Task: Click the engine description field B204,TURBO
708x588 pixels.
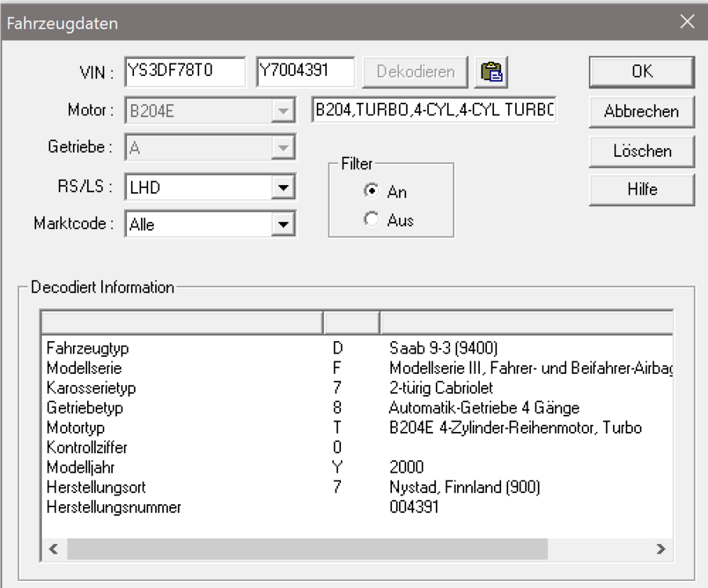Action: [x=434, y=110]
